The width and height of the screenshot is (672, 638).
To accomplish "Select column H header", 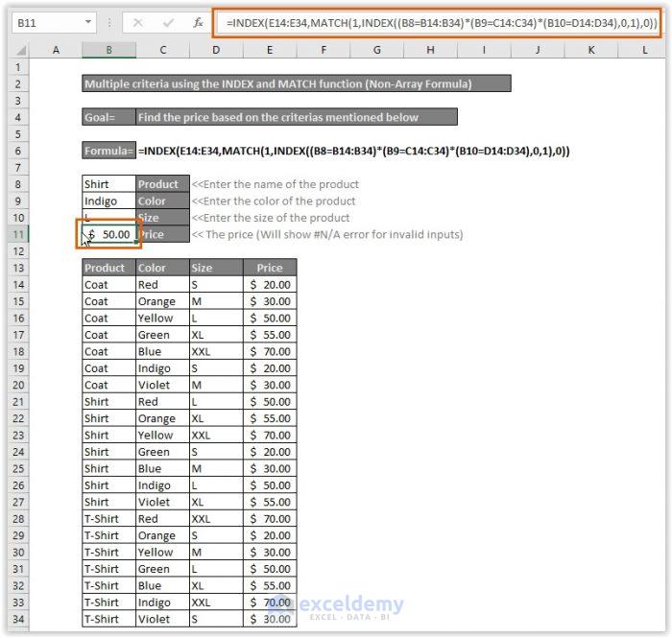I will point(430,50).
